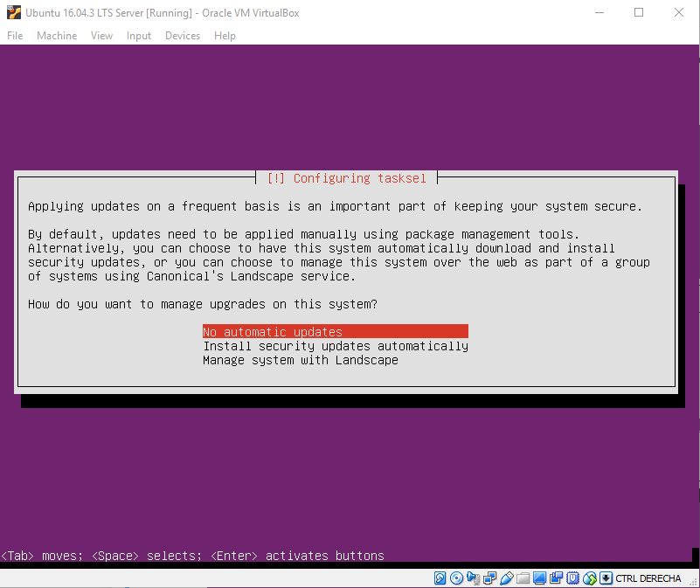This screenshot has height=588, width=700.
Task: Click the hard disk activity status icon
Action: pos(440,578)
